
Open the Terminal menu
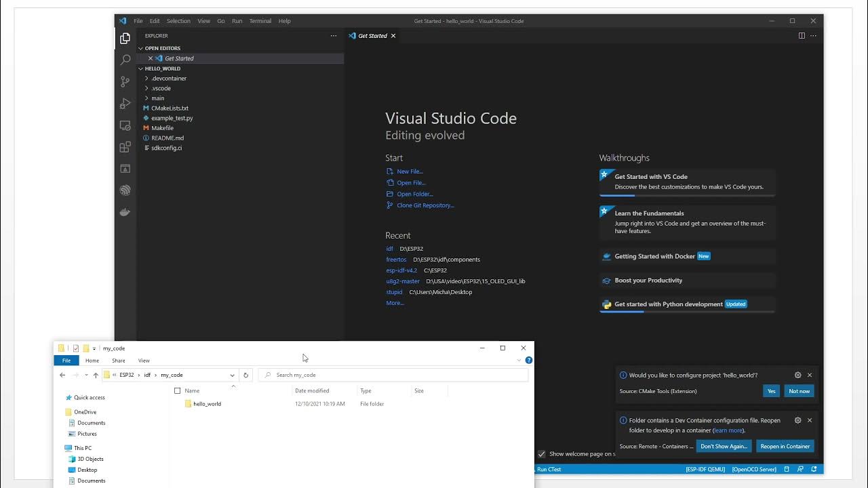[x=260, y=21]
